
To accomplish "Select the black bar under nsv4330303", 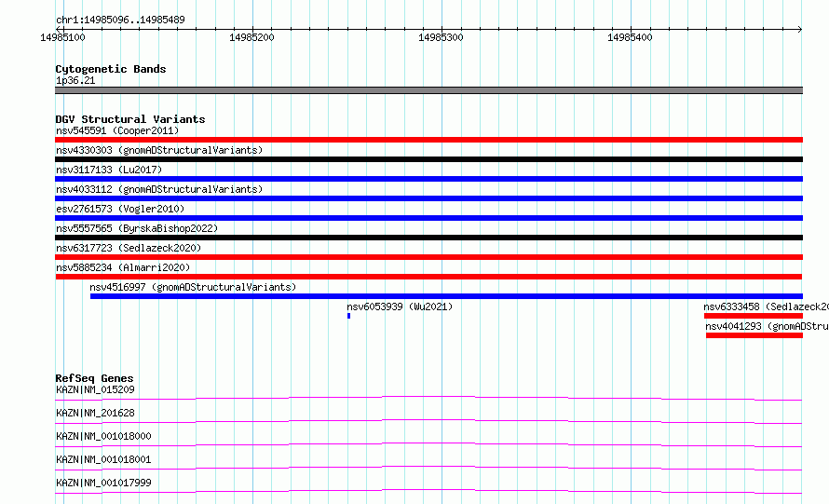I will [428, 159].
